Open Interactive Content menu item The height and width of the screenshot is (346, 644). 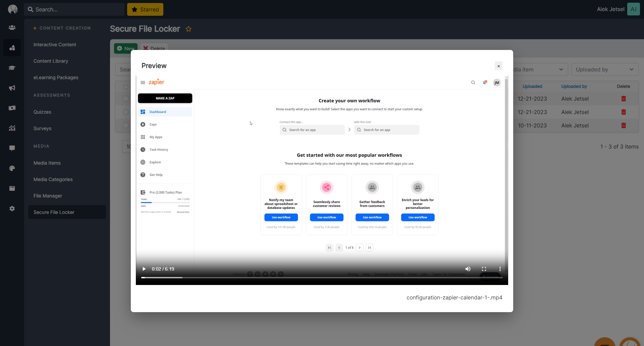click(55, 45)
